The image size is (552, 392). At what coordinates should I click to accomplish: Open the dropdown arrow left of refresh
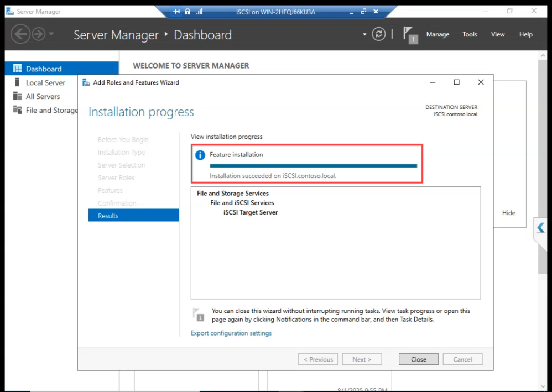click(x=364, y=34)
